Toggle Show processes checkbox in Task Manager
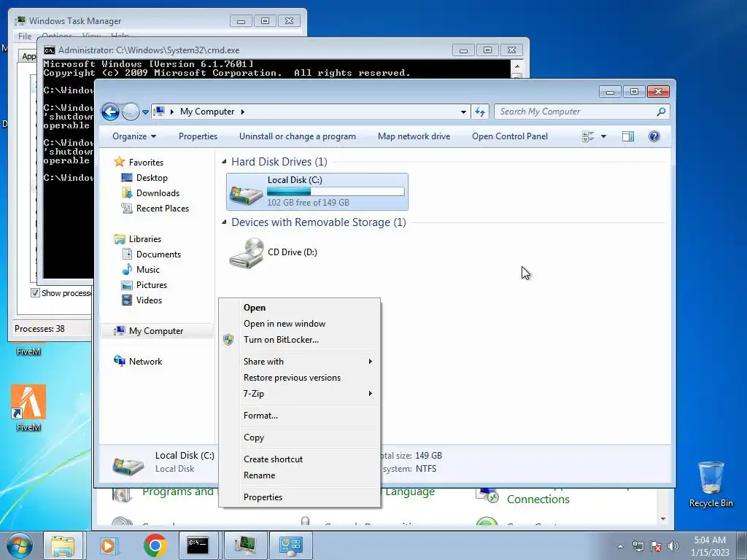The width and height of the screenshot is (747, 560). pos(35,293)
